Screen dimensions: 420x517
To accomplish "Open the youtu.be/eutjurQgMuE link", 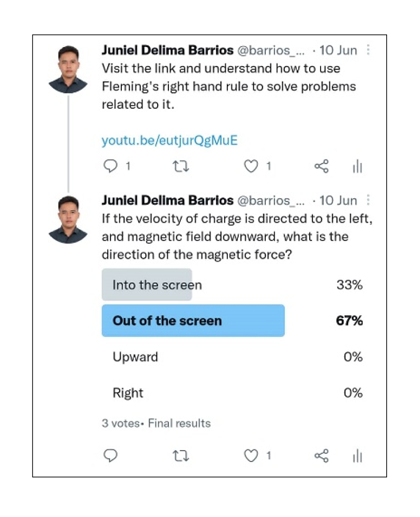I will tap(170, 140).
